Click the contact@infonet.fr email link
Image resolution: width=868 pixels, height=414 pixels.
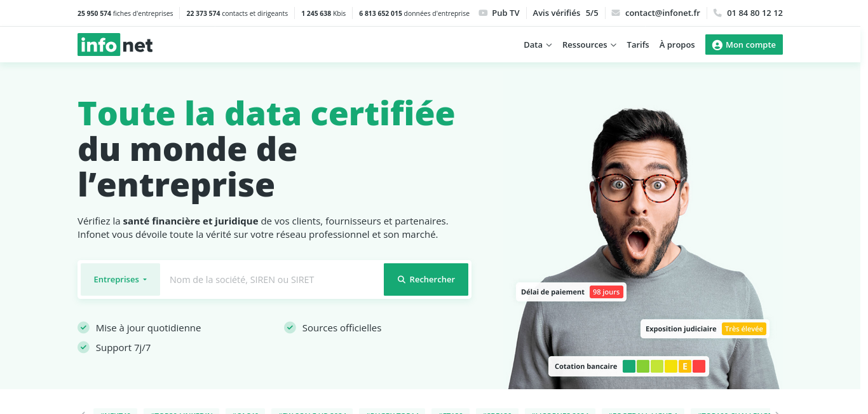663,13
